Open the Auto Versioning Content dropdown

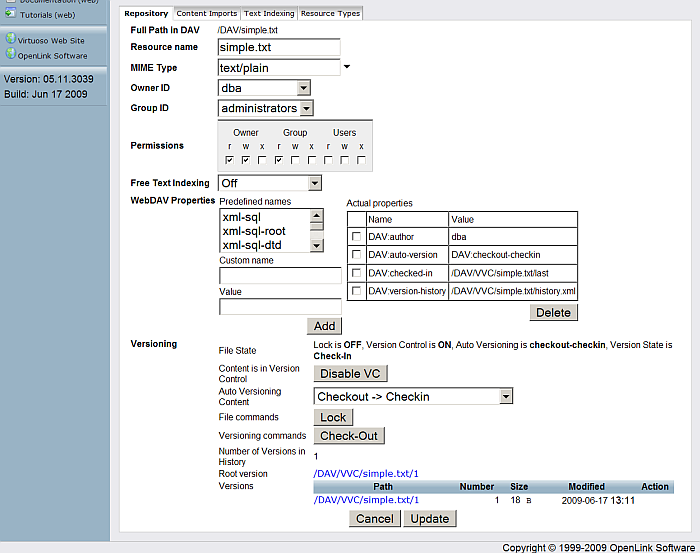[414, 397]
